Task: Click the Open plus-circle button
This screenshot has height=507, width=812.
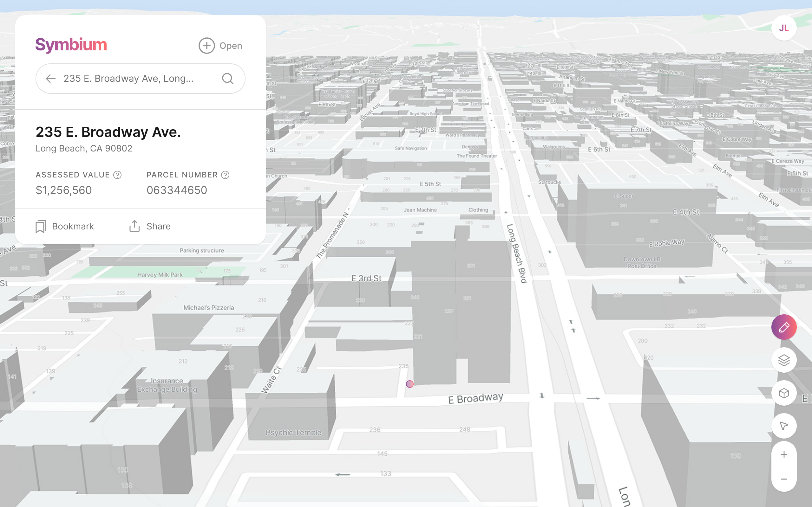Action: point(220,46)
